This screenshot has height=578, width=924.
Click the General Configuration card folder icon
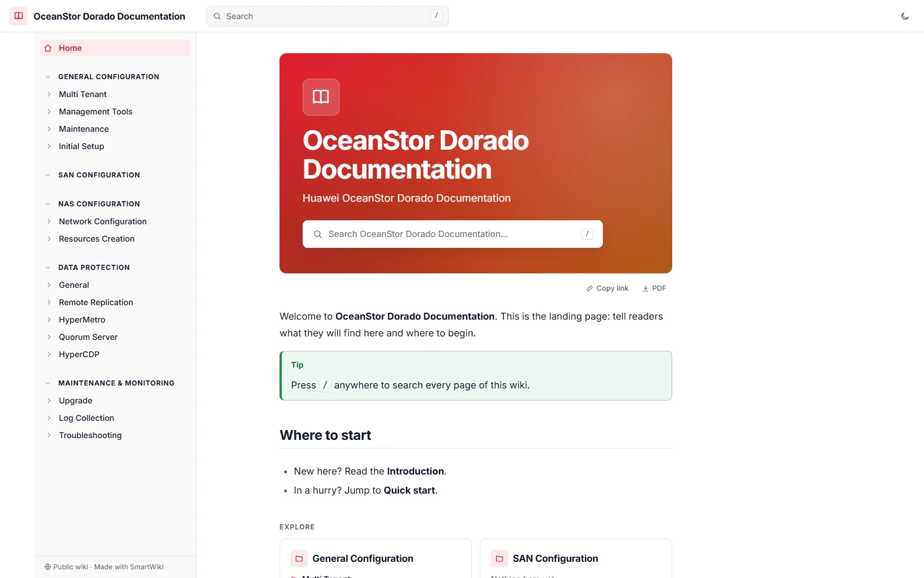[299, 558]
